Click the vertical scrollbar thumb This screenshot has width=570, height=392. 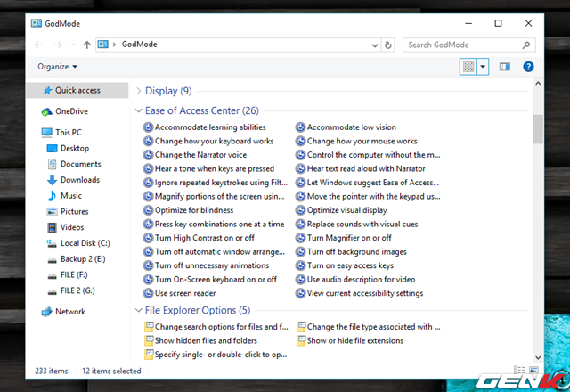pyautogui.click(x=538, y=129)
